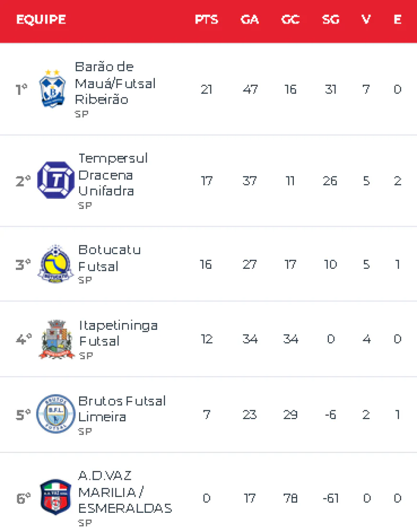Image resolution: width=417 pixels, height=532 pixels.
Task: Select Brutos Futsal Limeira team name
Action: [x=122, y=408]
